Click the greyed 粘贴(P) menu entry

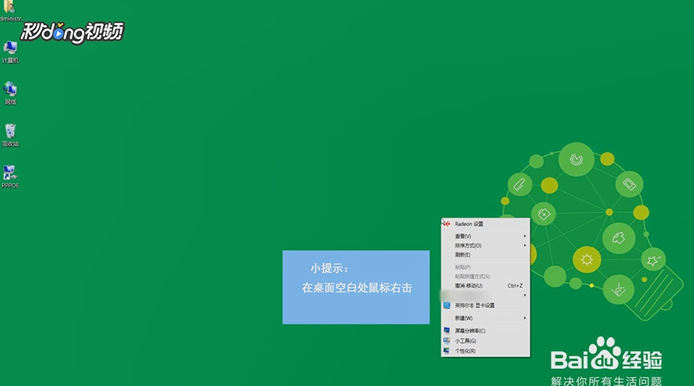pos(486,267)
